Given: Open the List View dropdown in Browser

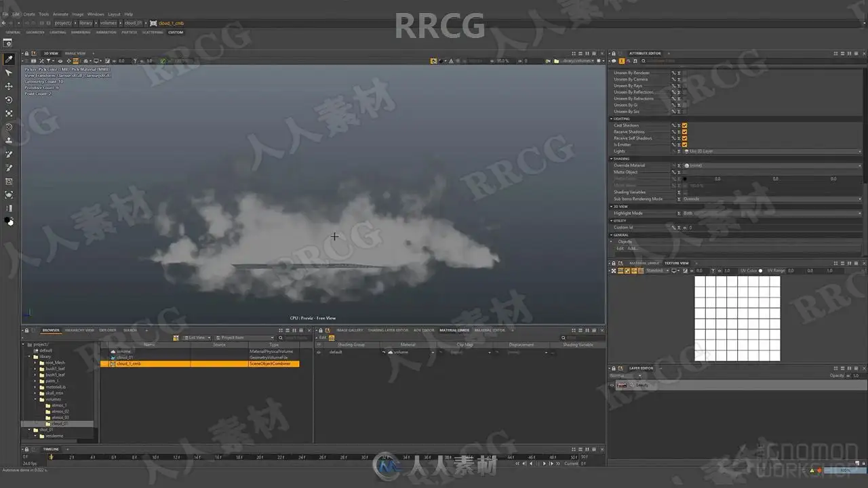Looking at the screenshot, I should (x=197, y=338).
